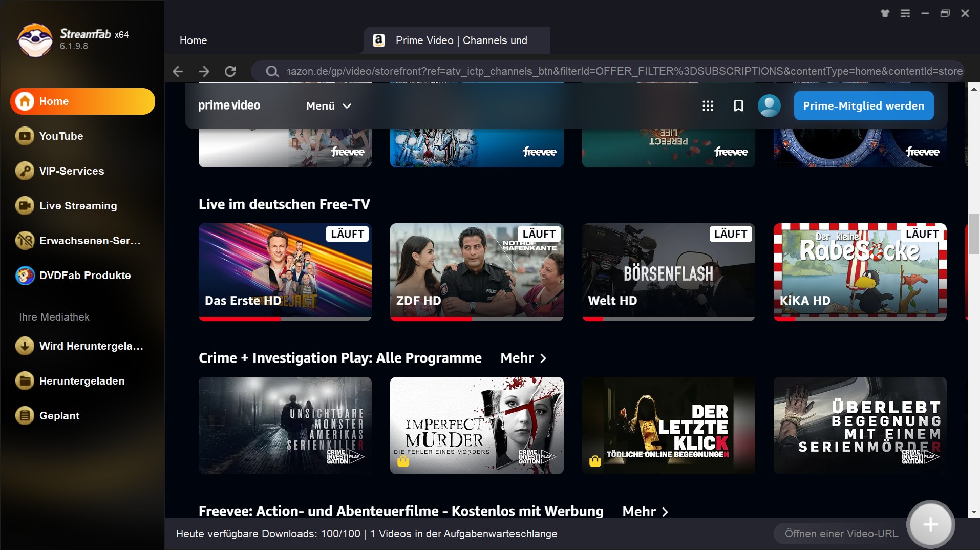Click the address bar search icon
Viewport: 980px width, 550px height.
[272, 71]
